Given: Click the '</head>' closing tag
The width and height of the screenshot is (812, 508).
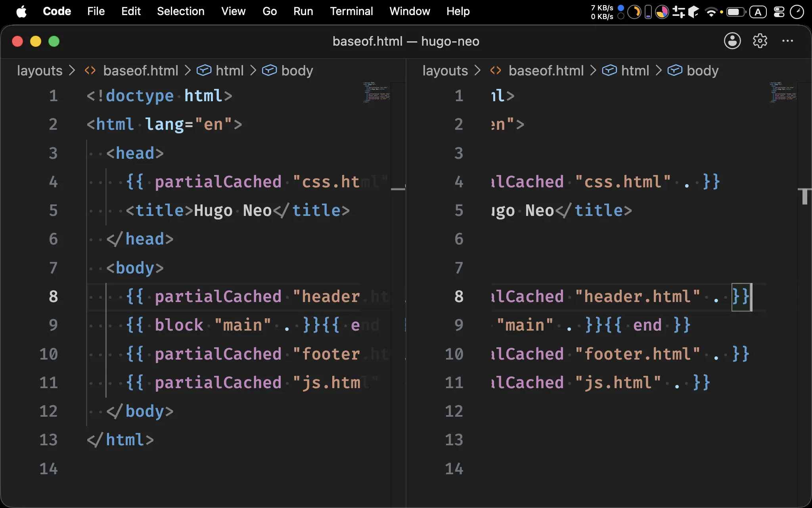Looking at the screenshot, I should [140, 239].
